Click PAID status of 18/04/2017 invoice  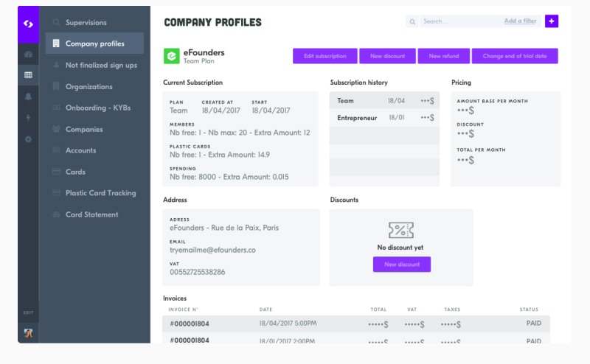[533, 323]
